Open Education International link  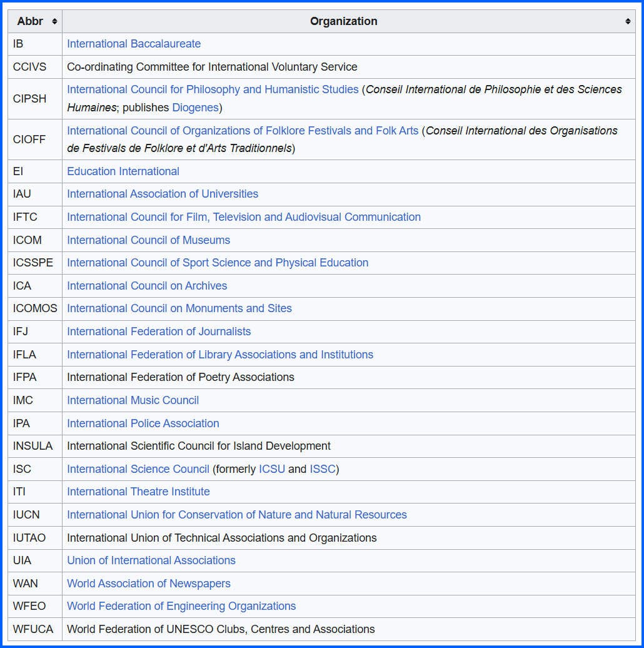[123, 171]
